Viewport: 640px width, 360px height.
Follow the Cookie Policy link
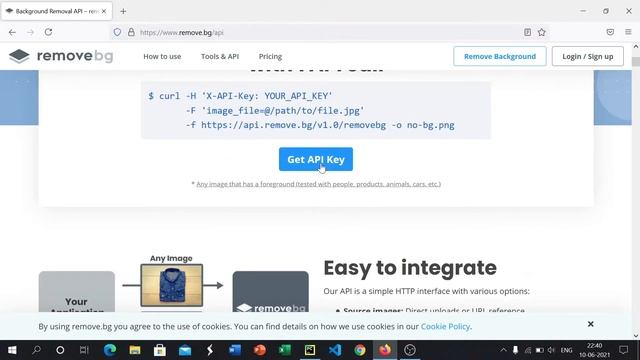coord(445,327)
